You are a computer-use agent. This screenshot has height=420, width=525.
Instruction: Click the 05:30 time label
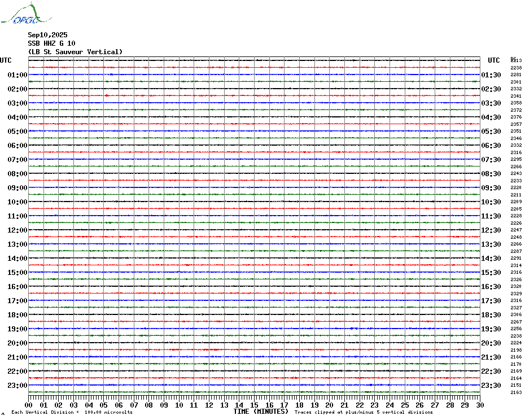(491, 132)
